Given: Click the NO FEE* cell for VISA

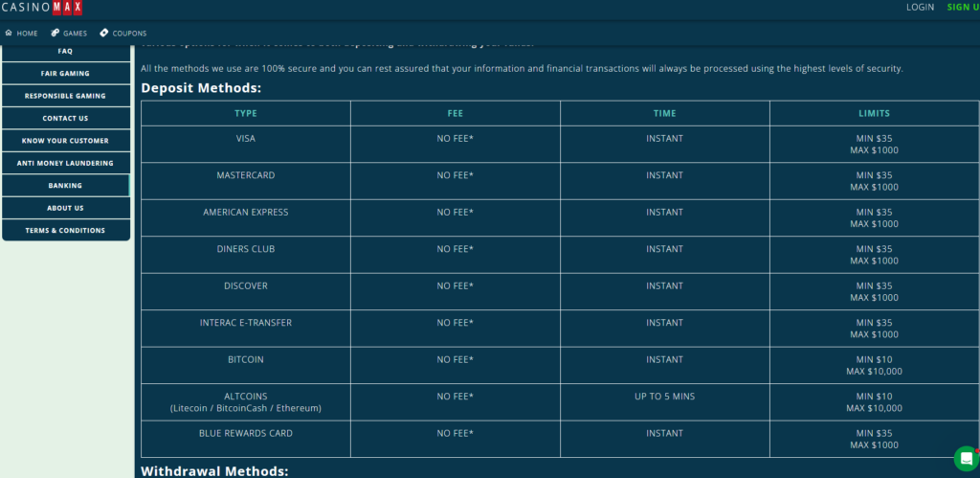Looking at the screenshot, I should pos(456,145).
